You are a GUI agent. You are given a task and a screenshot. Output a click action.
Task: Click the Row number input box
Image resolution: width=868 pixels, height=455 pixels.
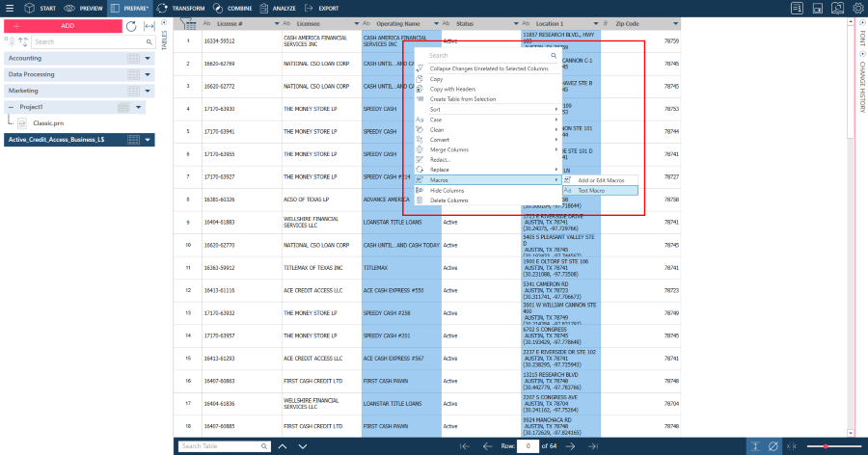pyautogui.click(x=528, y=446)
